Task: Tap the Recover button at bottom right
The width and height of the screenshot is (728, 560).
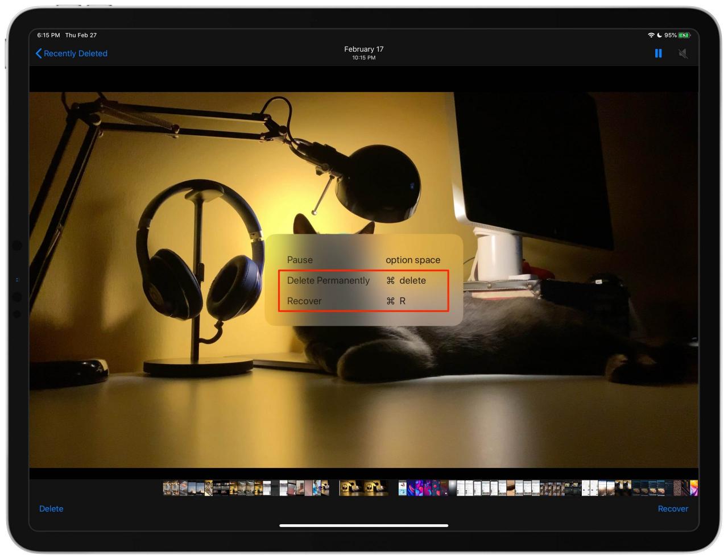Action: pyautogui.click(x=673, y=509)
